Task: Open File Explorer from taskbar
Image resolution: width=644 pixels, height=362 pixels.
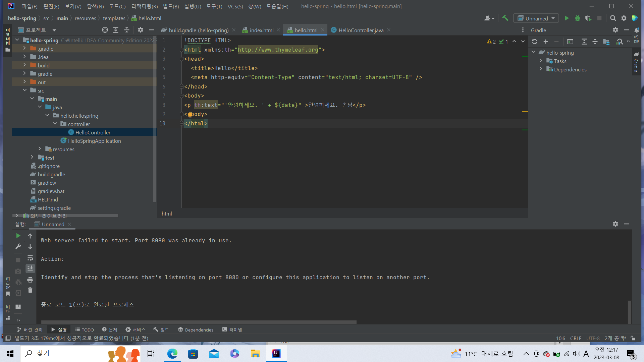Action: coord(255,354)
